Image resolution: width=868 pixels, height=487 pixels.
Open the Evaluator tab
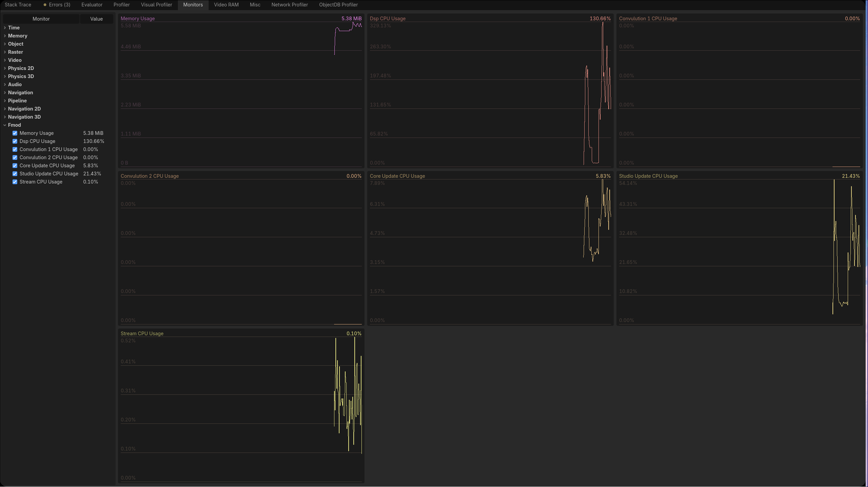coord(92,5)
